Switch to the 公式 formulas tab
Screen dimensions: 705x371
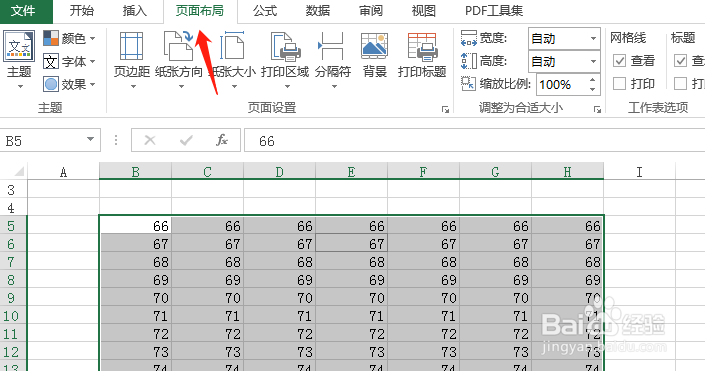265,10
